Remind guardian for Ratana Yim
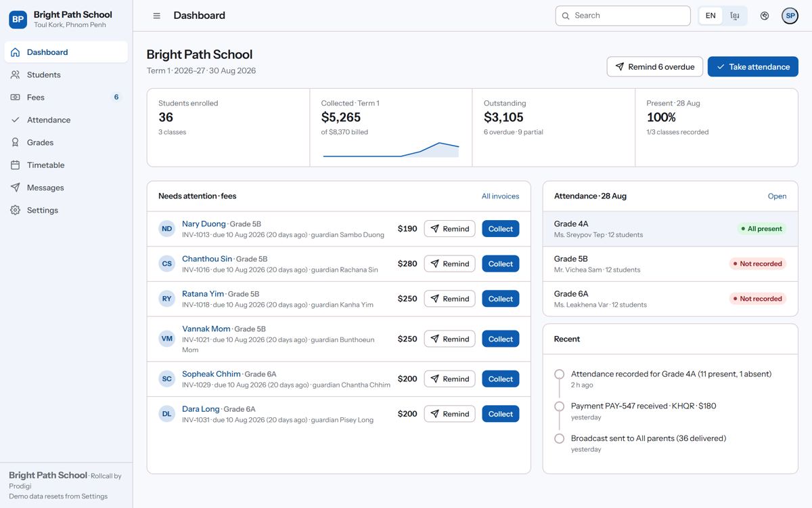This screenshot has width=812, height=508. pos(450,299)
